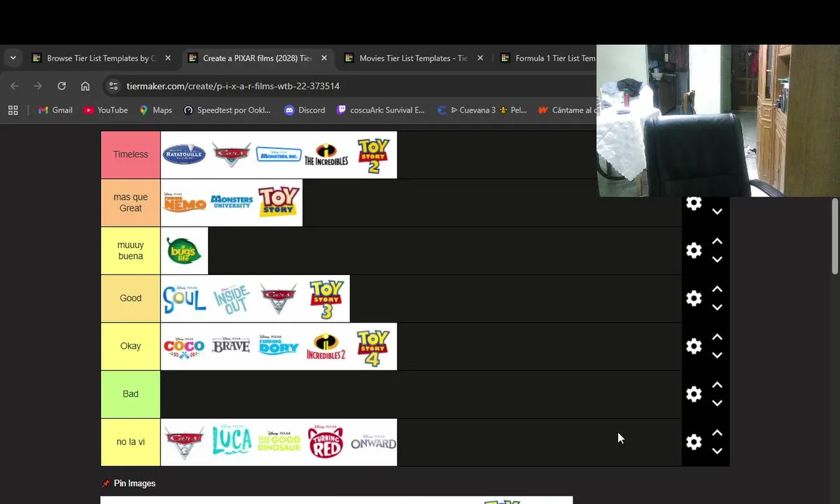Open the apps grid in bookmarks bar
The width and height of the screenshot is (840, 504).
[x=13, y=110]
